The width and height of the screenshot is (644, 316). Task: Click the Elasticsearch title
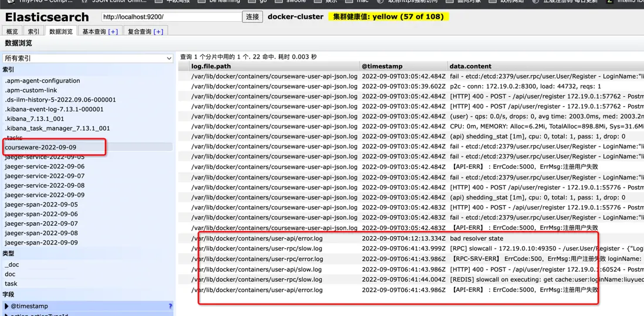click(x=47, y=17)
